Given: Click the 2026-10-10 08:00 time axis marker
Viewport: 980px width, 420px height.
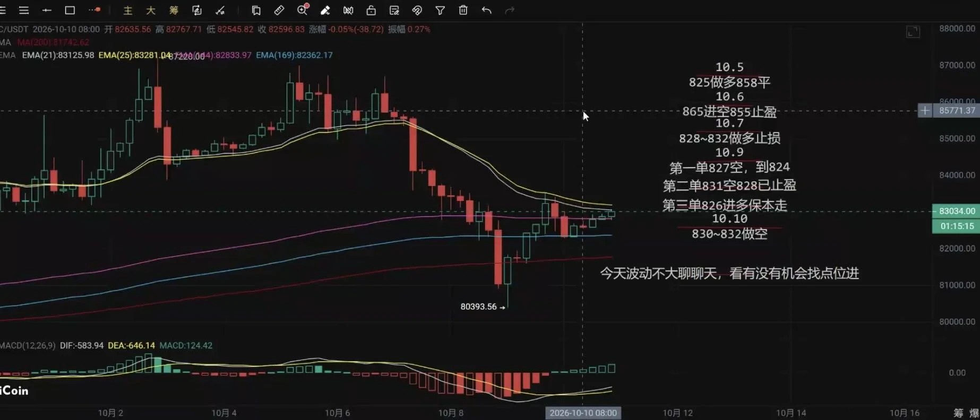Looking at the screenshot, I should [583, 413].
